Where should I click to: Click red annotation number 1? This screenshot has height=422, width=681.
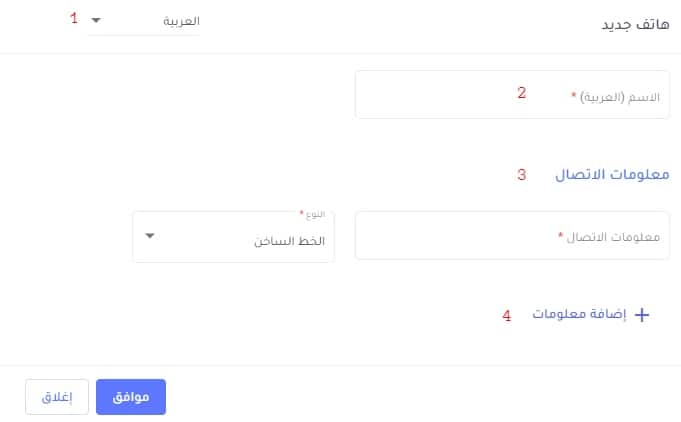[x=74, y=18]
